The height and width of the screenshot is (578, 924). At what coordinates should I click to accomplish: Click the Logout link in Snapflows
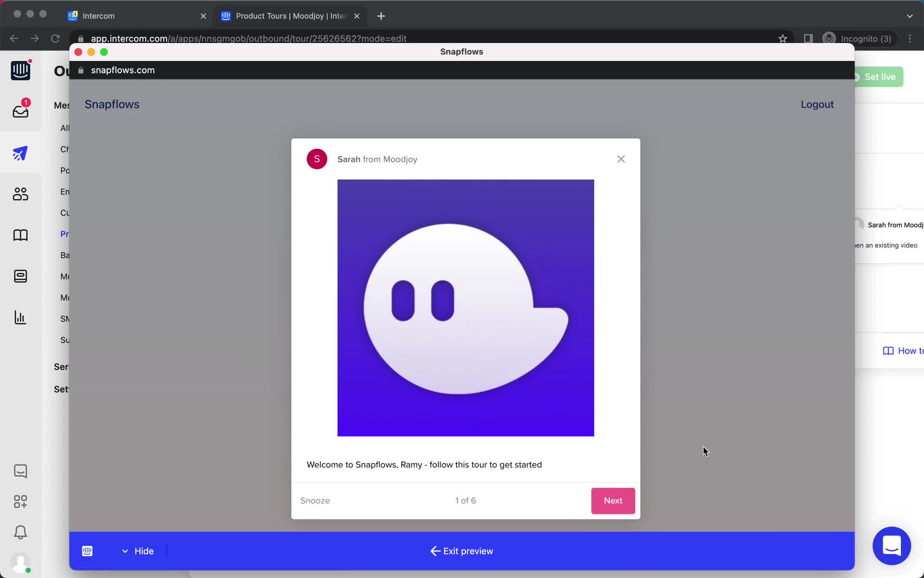(x=818, y=104)
